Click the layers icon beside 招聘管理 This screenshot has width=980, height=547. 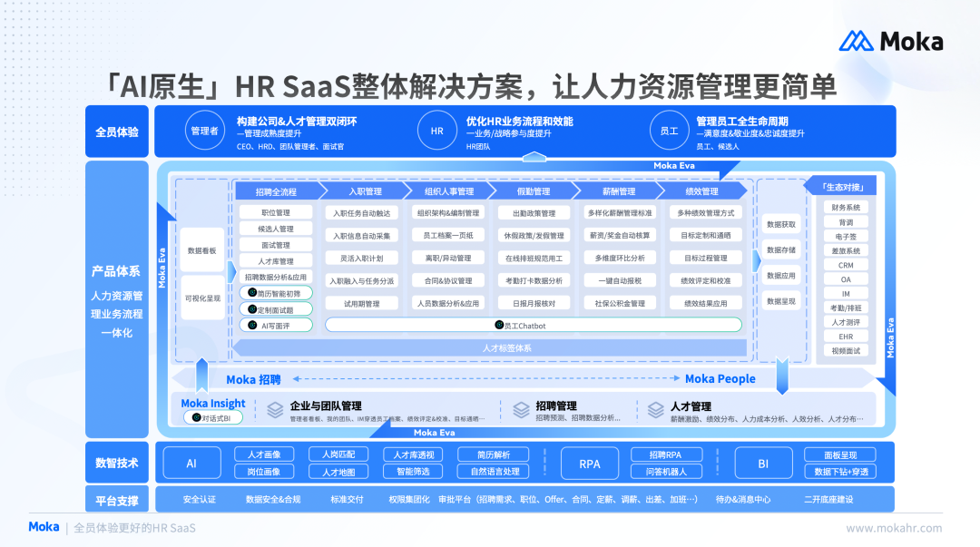point(521,409)
